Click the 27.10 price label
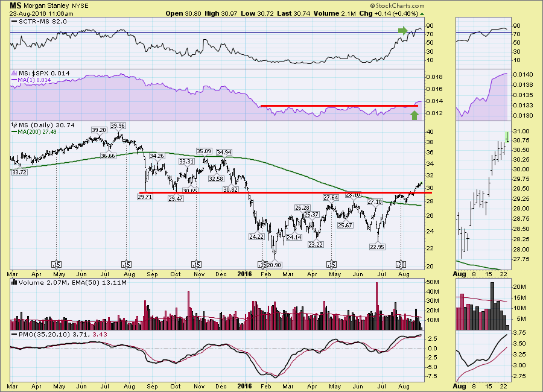 coord(375,201)
